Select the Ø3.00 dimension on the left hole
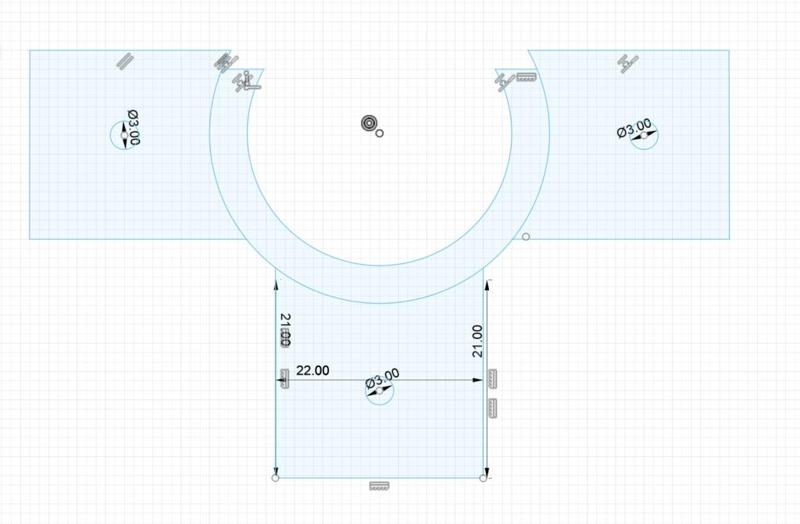The height and width of the screenshot is (524, 800). (134, 127)
